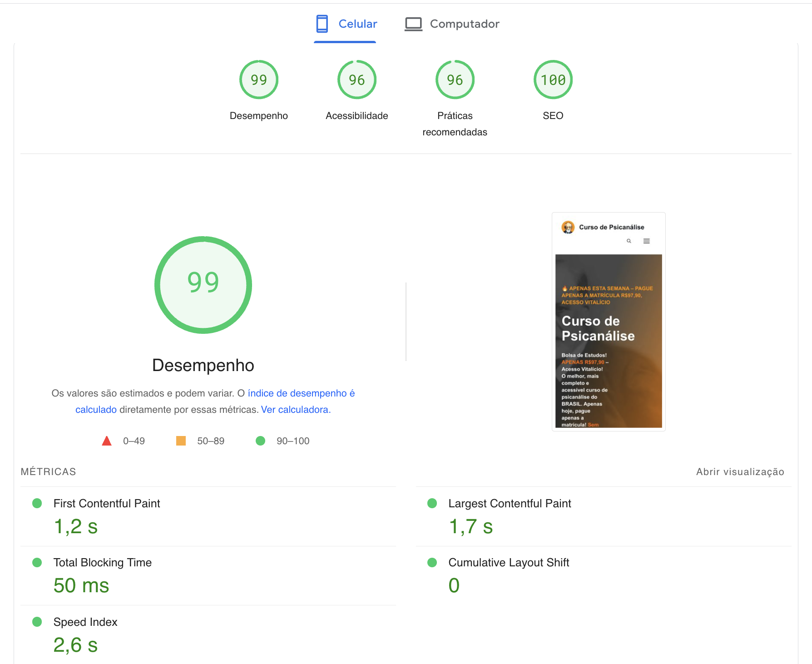Click the green dot beside Largest Contentful Paint
Viewport: 812px width, 664px height.
[x=432, y=503]
